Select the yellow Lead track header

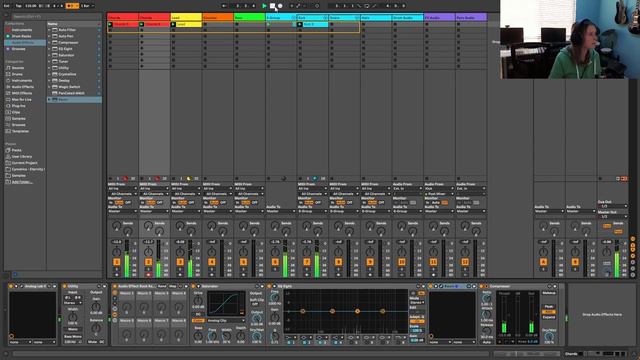[x=186, y=18]
